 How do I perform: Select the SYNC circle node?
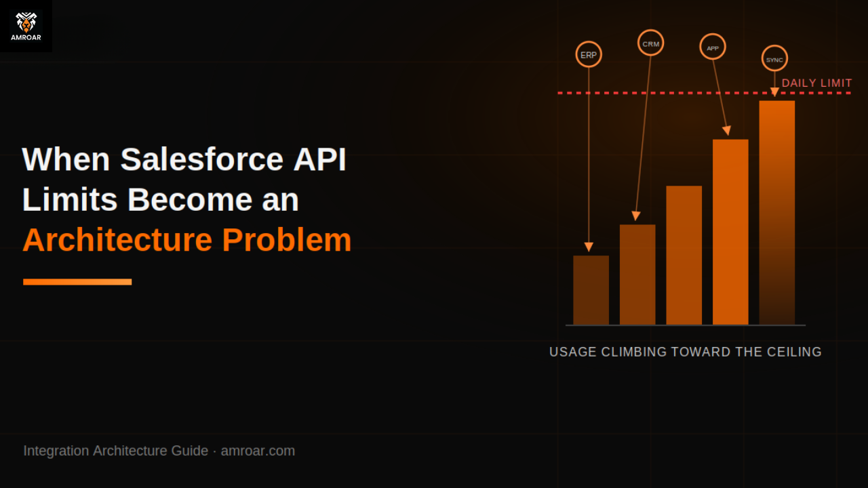(774, 59)
